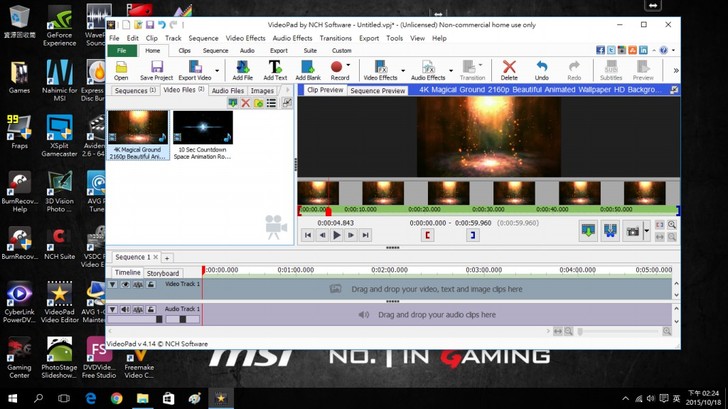This screenshot has height=409, width=728.
Task: Open the Transitions menu
Action: 335,38
